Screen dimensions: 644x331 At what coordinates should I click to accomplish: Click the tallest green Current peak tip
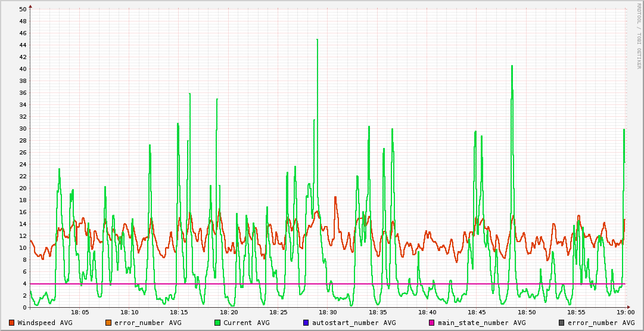pyautogui.click(x=318, y=39)
